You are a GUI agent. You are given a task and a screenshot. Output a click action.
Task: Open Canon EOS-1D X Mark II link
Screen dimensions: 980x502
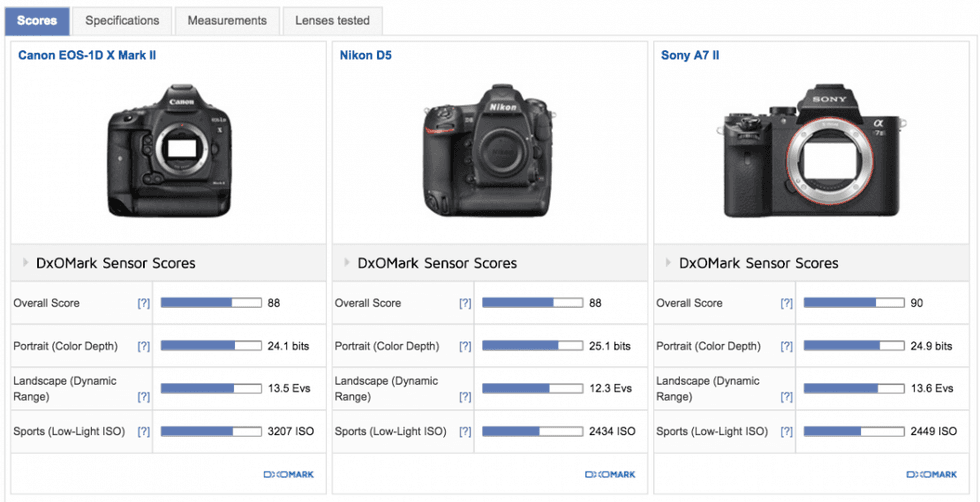coord(87,56)
